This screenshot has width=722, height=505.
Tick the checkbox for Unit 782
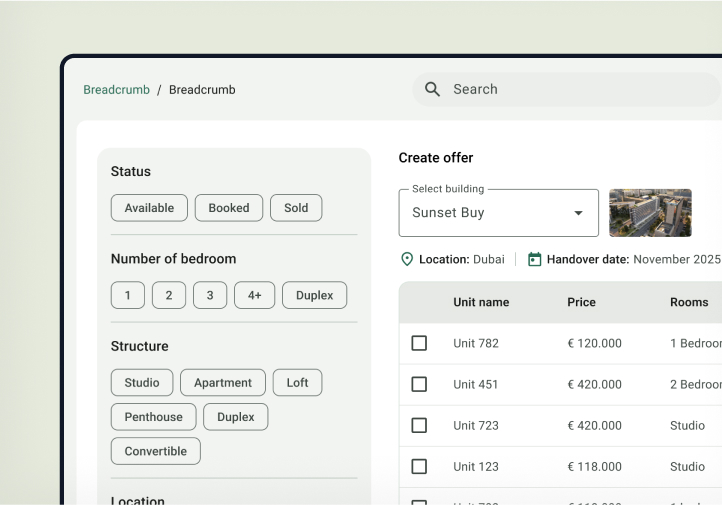click(x=419, y=343)
